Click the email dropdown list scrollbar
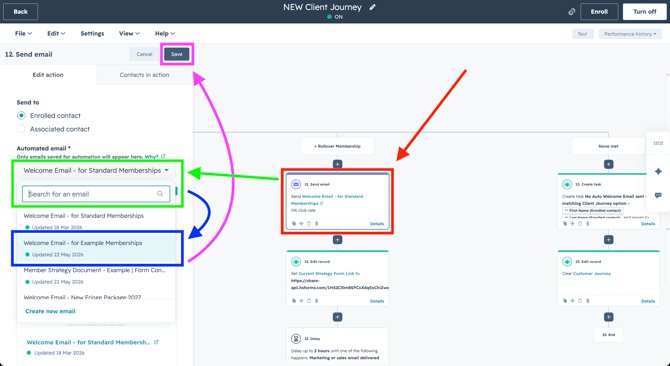 (x=176, y=191)
